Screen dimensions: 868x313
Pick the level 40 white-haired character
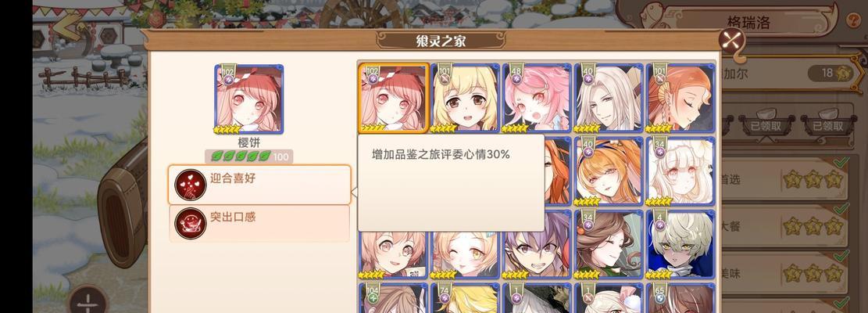click(x=609, y=98)
